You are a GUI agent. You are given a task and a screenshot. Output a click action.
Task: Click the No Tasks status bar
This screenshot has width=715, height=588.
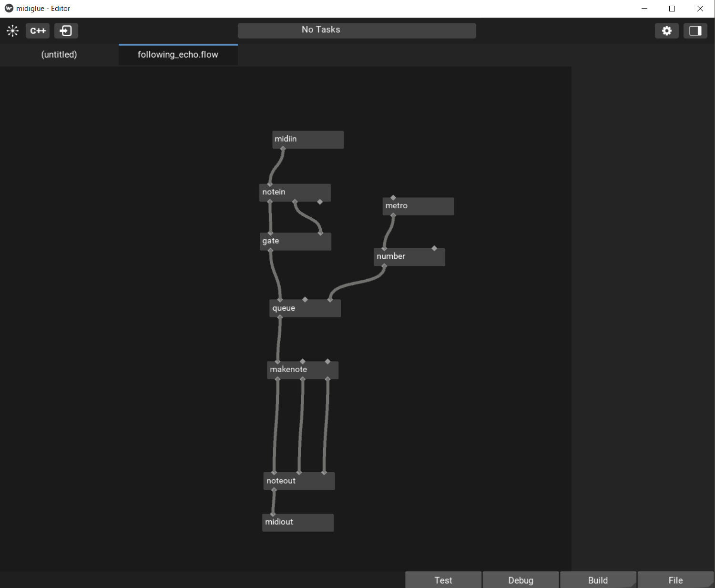[357, 30]
